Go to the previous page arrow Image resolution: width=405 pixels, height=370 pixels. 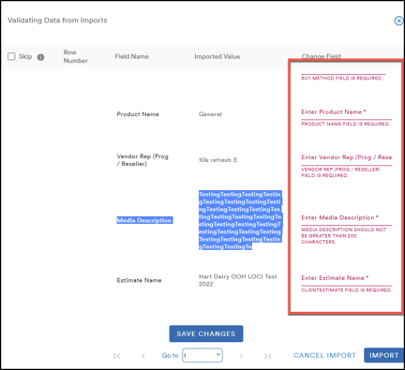click(143, 356)
